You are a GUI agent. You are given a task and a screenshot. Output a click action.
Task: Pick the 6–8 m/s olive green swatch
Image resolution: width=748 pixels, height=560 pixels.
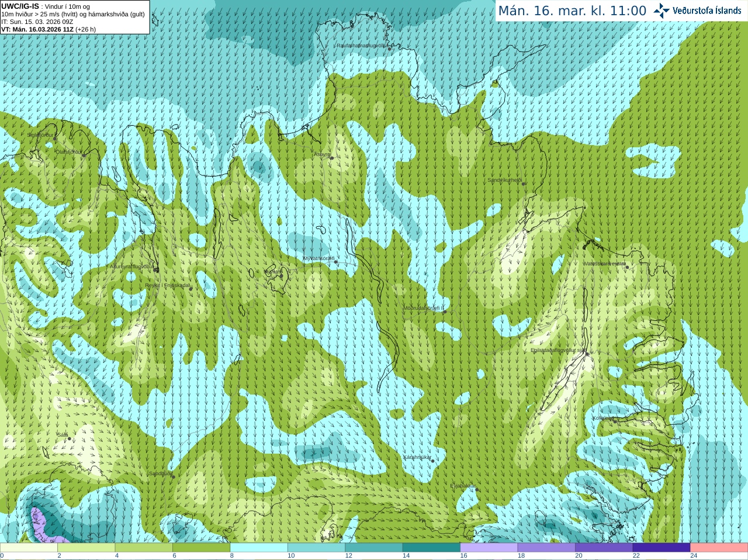point(202,548)
